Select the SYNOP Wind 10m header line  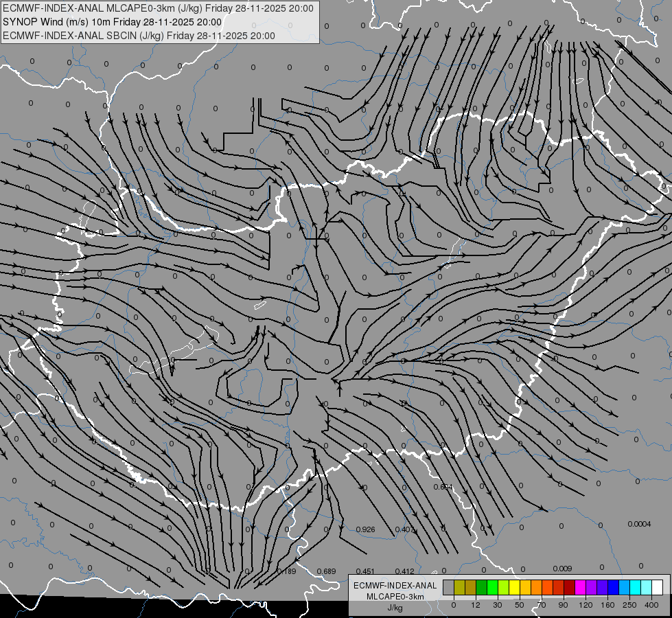[113, 22]
